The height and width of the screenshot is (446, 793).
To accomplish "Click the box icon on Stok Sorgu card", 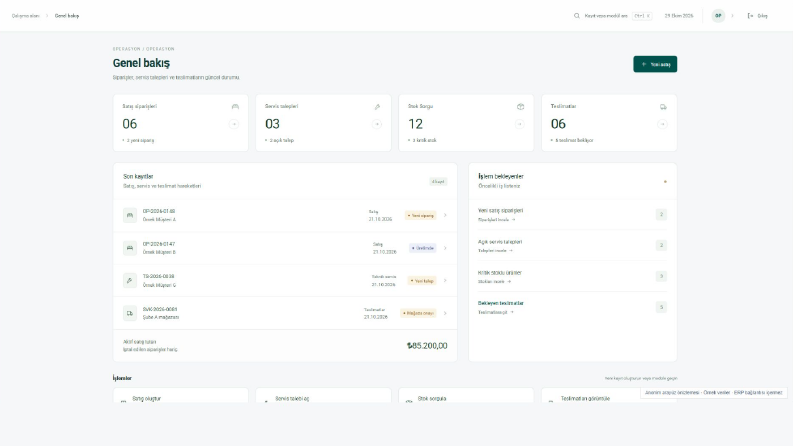I will point(520,107).
